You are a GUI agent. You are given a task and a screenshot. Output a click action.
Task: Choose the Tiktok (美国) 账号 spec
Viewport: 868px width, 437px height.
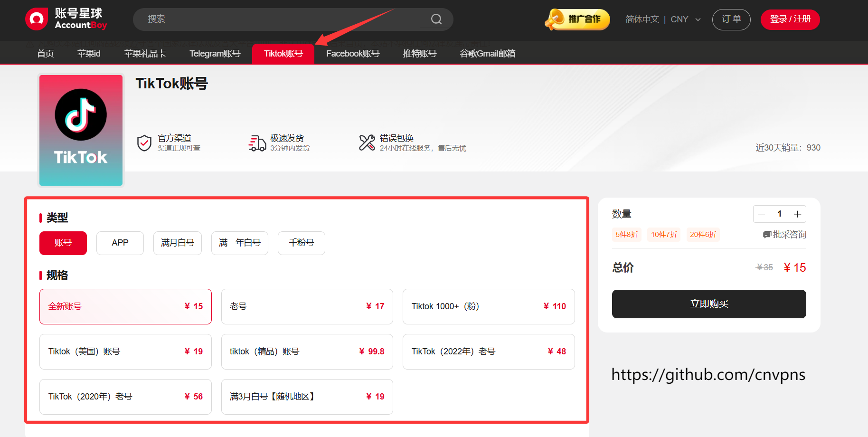[x=125, y=352]
